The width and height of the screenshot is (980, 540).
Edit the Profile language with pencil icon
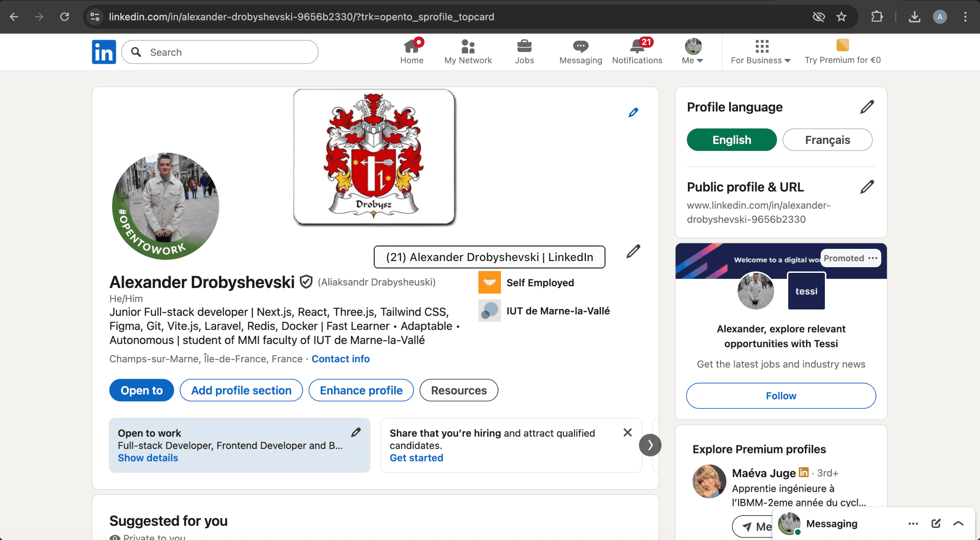867,107
